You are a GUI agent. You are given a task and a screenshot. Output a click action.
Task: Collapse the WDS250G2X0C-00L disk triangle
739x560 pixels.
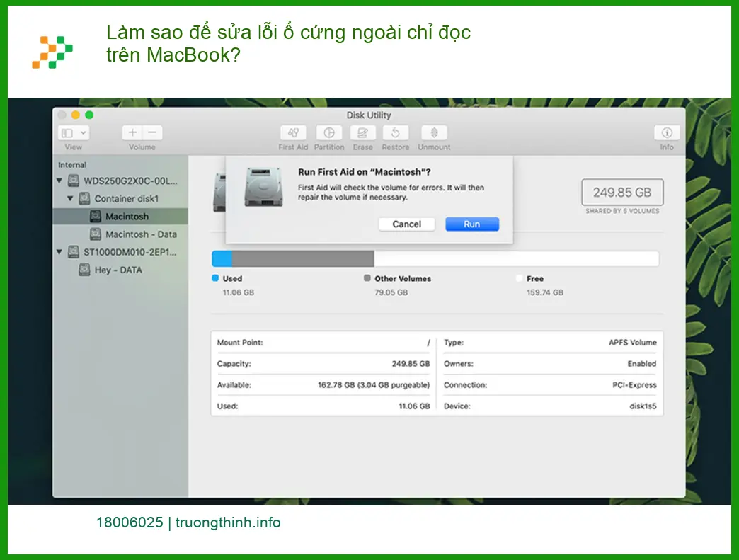59,181
